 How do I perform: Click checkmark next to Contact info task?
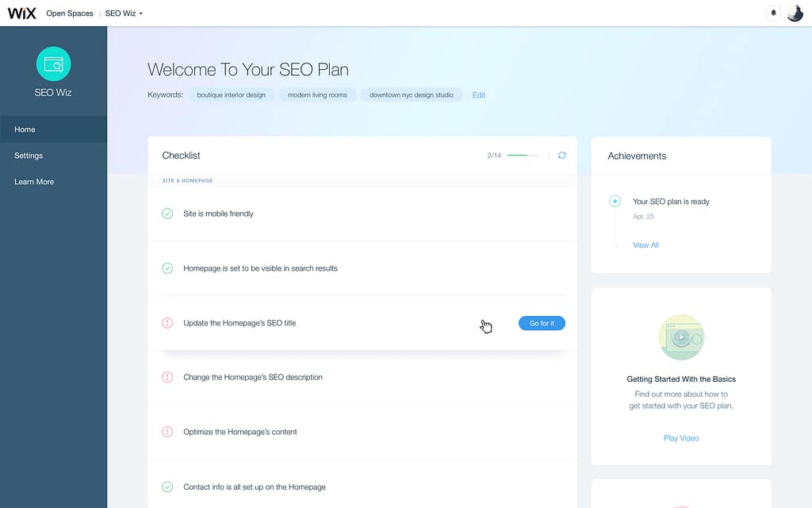click(167, 487)
